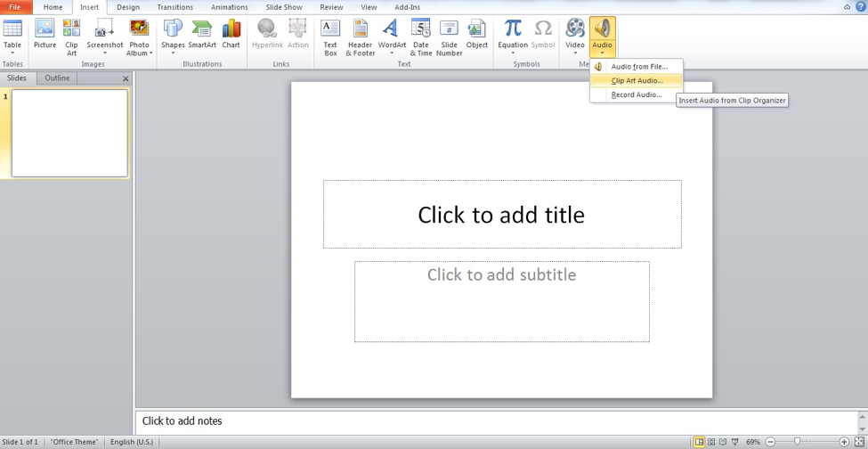
Task: Insert a SmartArt graphic
Action: 202,31
